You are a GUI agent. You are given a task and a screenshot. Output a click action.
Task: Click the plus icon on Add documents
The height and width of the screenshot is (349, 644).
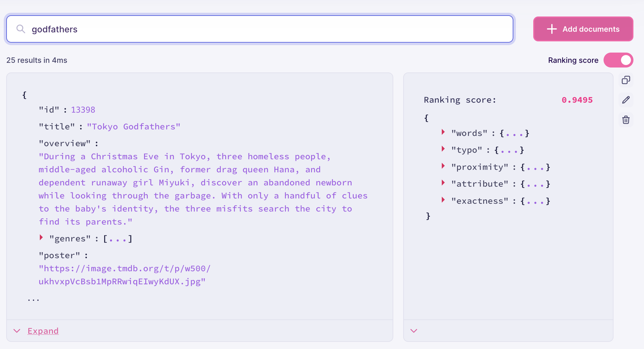(x=552, y=29)
